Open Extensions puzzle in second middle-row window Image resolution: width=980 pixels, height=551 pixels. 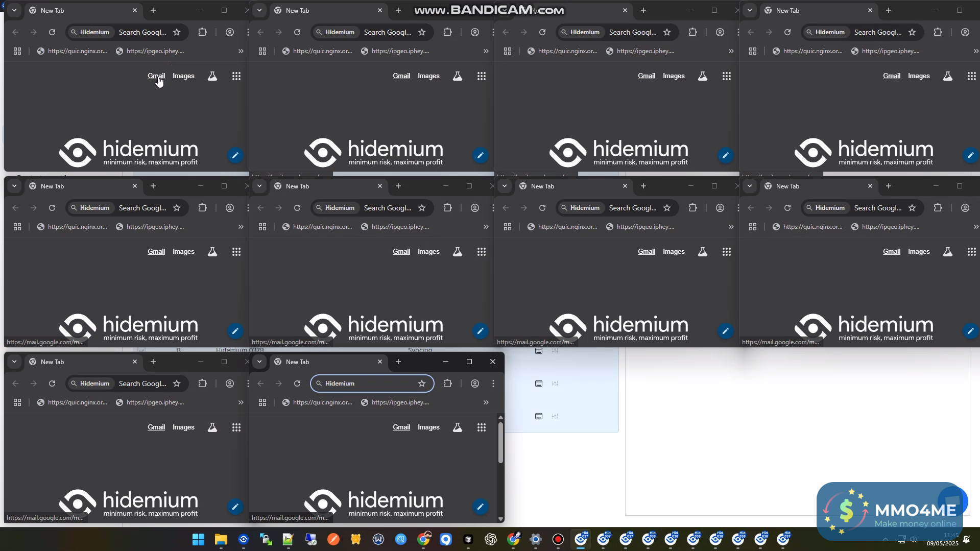pyautogui.click(x=448, y=208)
